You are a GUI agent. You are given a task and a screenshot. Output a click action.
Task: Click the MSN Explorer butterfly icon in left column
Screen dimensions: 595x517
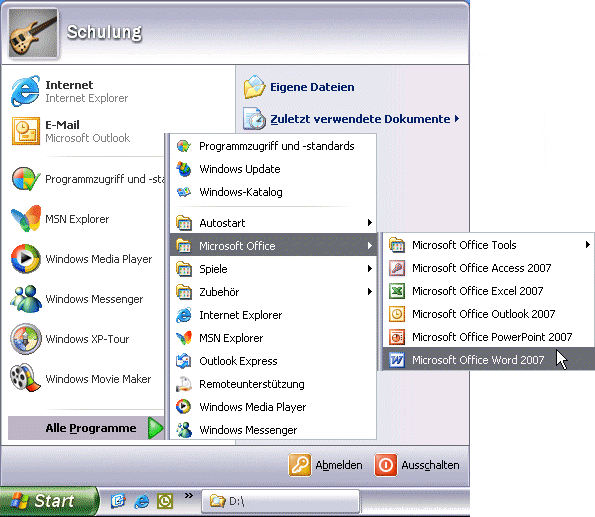tap(25, 219)
